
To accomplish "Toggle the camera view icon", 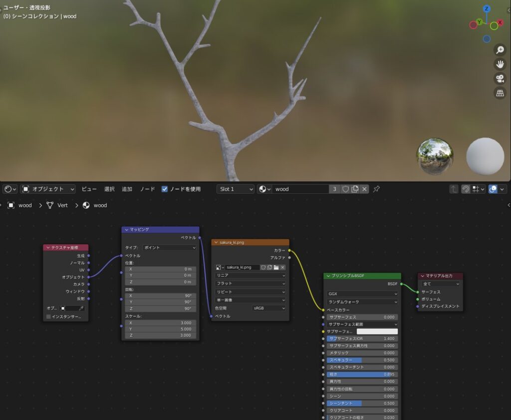I will 500,78.
